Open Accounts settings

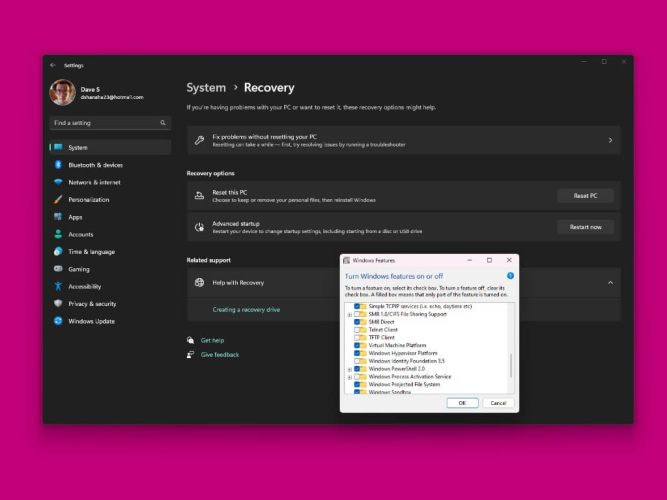[x=110, y=234]
